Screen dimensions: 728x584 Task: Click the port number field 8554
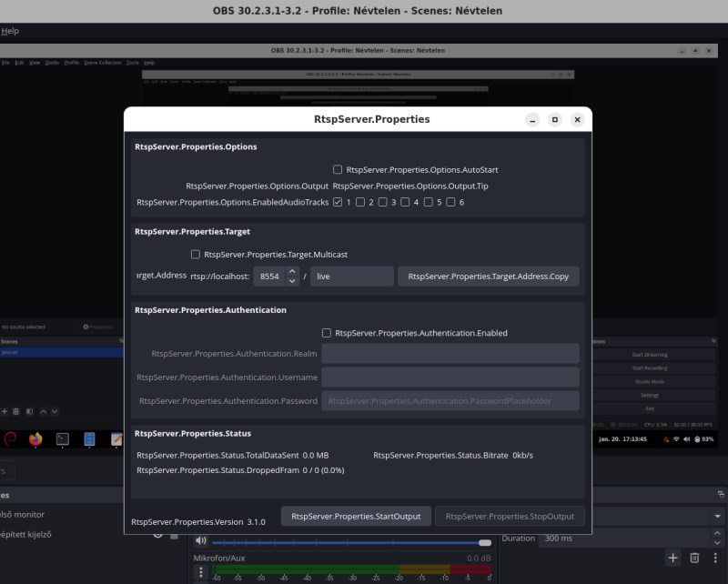click(269, 277)
